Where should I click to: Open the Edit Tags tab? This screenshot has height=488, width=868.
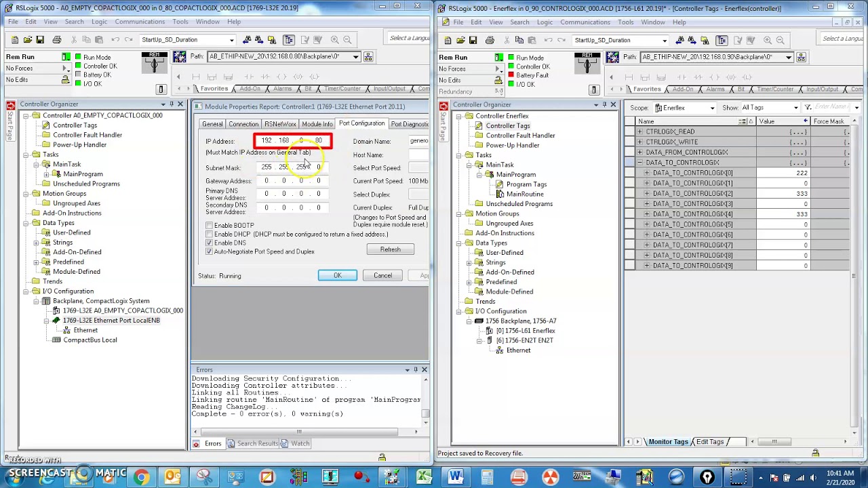[x=709, y=442]
